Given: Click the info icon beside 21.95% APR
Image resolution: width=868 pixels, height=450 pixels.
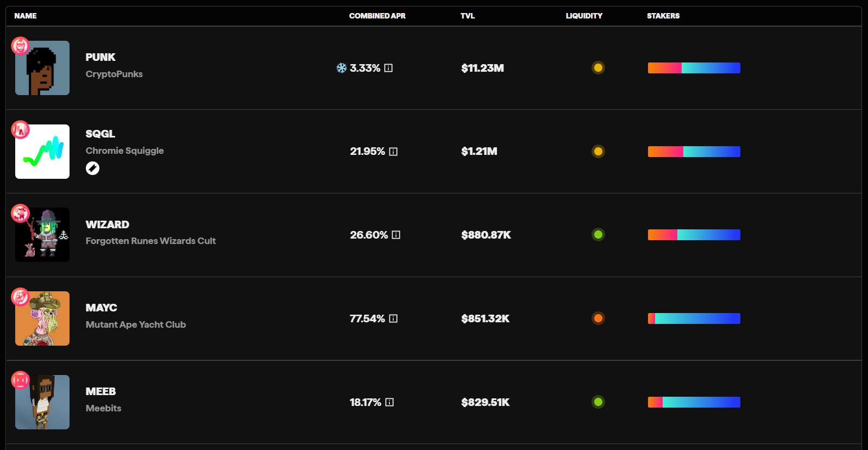Looking at the screenshot, I should [x=393, y=152].
